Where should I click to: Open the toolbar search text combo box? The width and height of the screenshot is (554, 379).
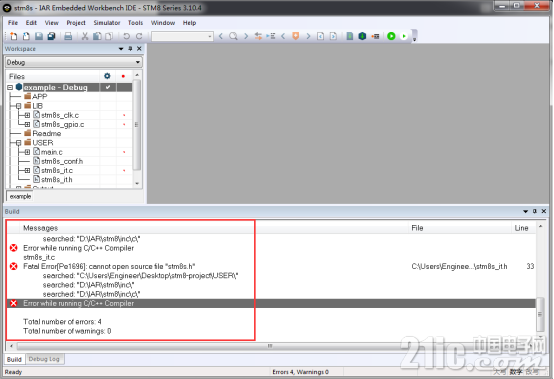(182, 36)
